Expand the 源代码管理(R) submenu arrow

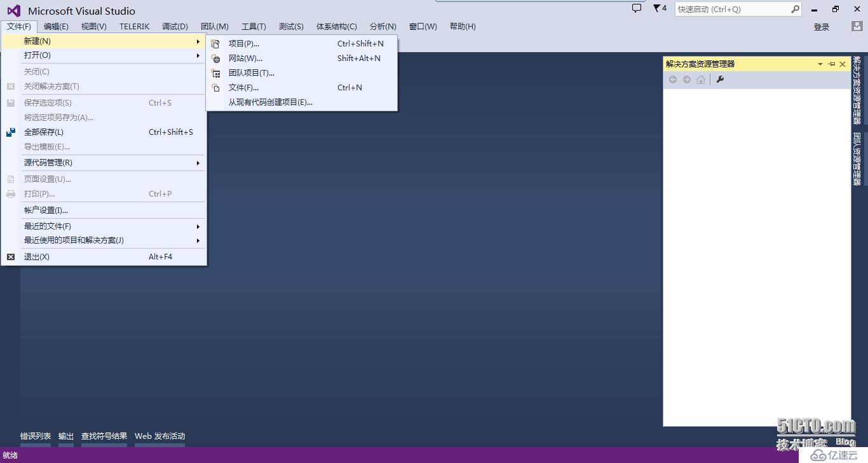pyautogui.click(x=198, y=163)
